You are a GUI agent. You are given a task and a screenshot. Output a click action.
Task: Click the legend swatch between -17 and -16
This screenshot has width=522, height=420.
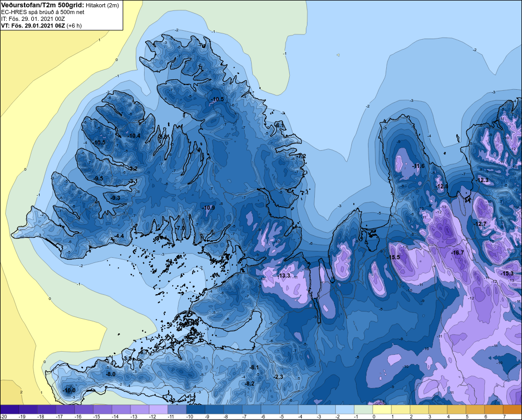click(x=65, y=410)
